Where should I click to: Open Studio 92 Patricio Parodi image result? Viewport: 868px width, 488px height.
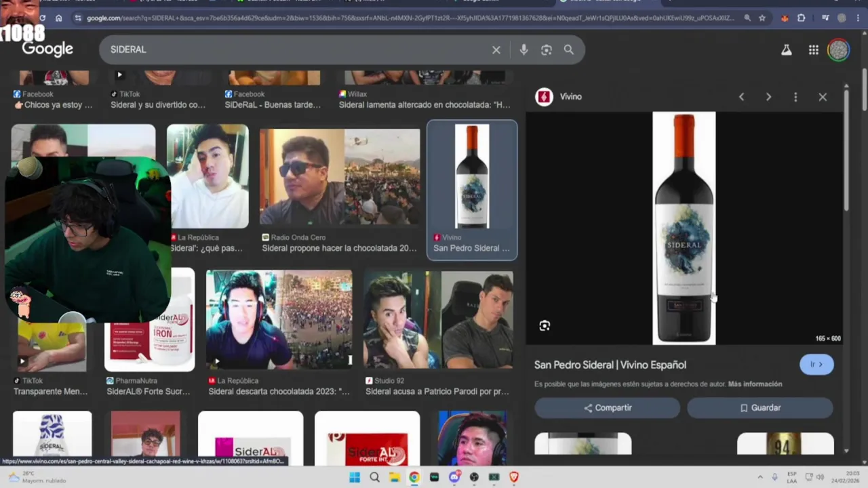438,320
